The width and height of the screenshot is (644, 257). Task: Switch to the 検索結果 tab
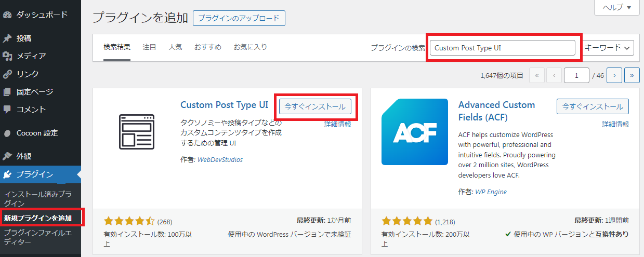pos(117,47)
